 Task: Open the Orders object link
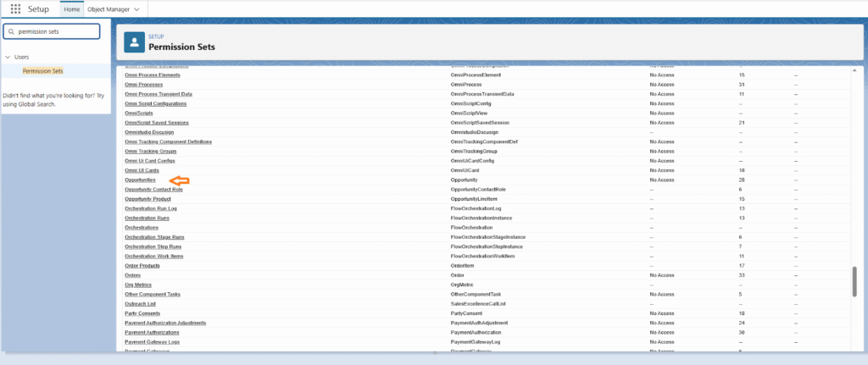coord(132,275)
